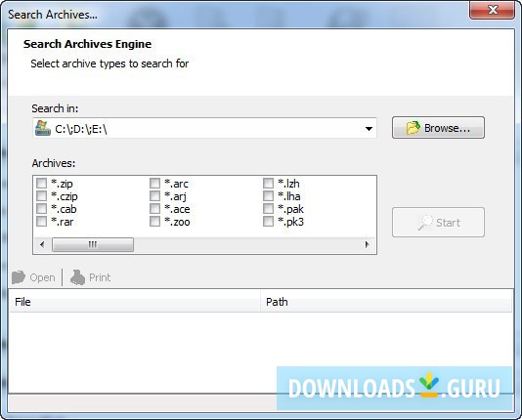This screenshot has width=522, height=420.
Task: Tick the *.rar checkbox
Action: click(41, 222)
